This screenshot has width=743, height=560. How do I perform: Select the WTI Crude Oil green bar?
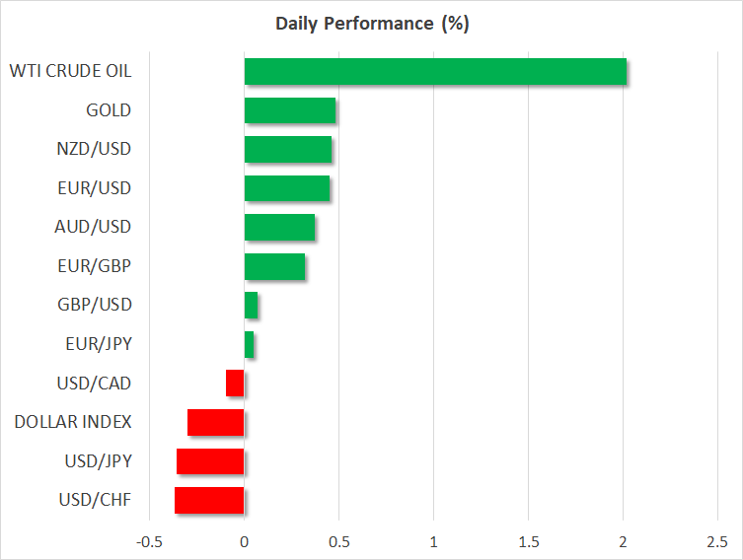[x=434, y=72]
